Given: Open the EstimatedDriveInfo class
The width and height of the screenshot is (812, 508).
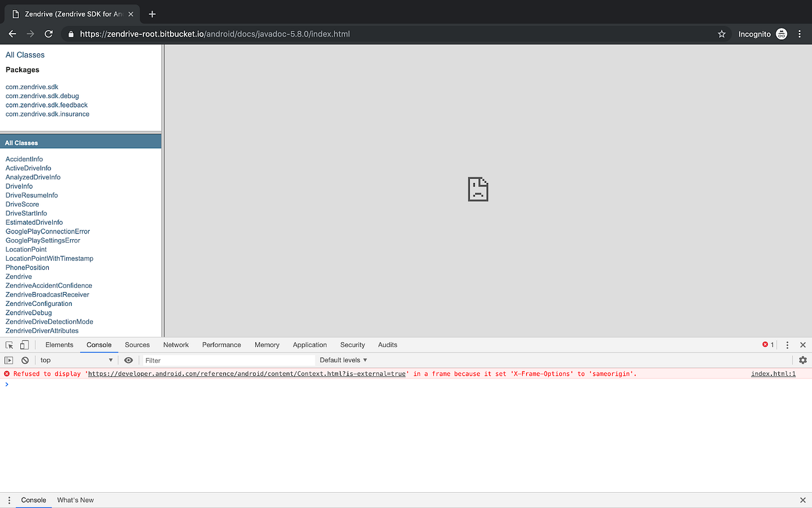Looking at the screenshot, I should pos(34,222).
